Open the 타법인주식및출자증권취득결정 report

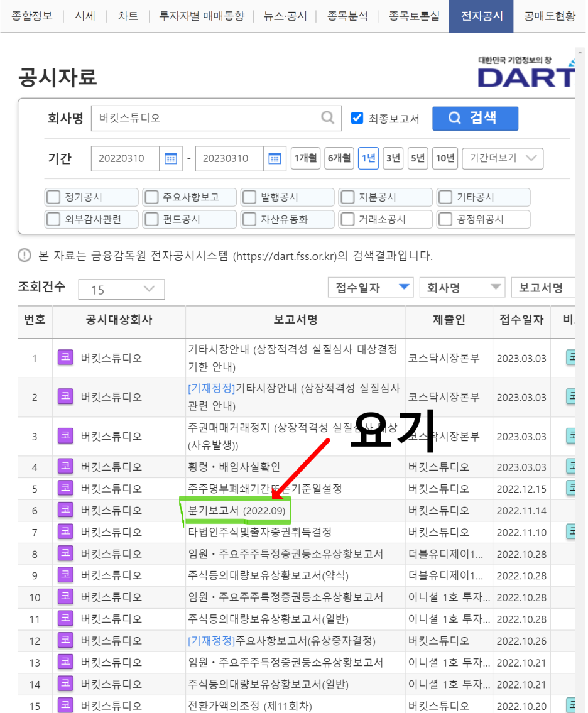pos(259,532)
